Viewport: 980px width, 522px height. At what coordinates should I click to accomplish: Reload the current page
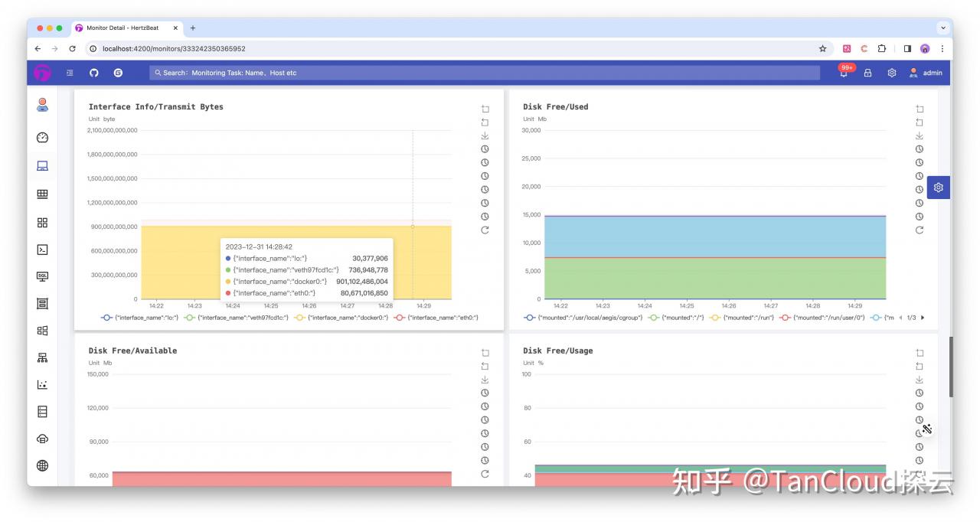[73, 48]
